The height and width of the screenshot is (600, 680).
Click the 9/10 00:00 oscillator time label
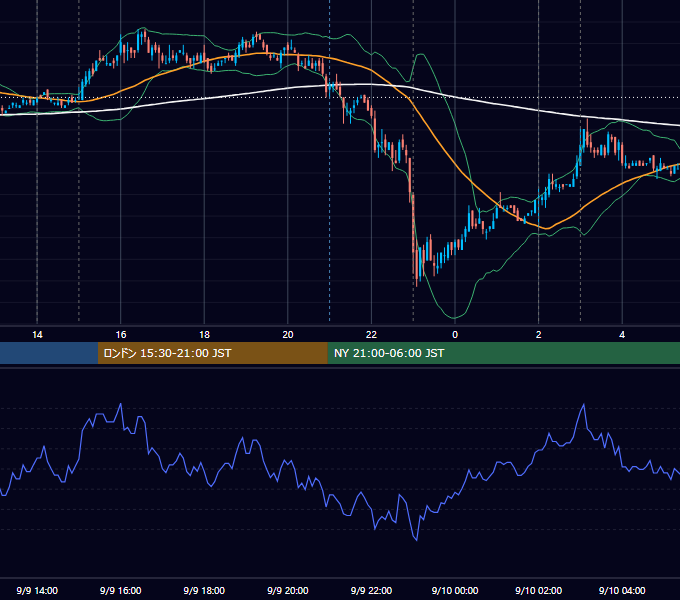point(455,590)
